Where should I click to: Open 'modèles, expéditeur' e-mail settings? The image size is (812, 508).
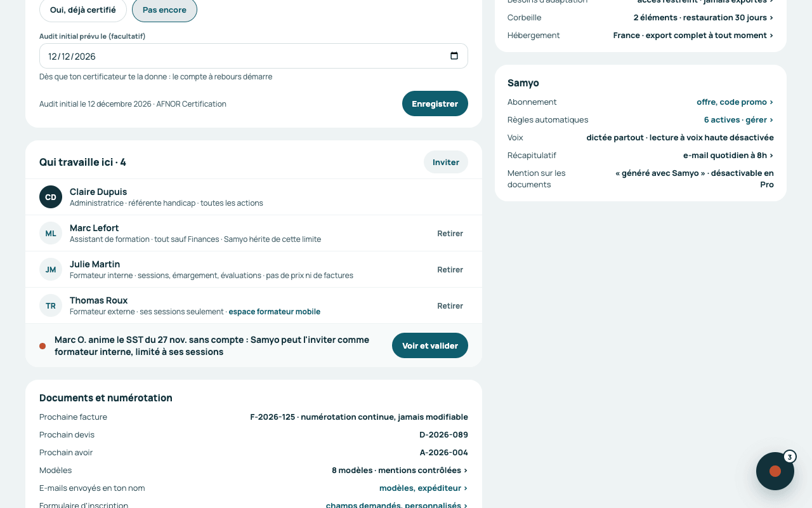tap(424, 488)
